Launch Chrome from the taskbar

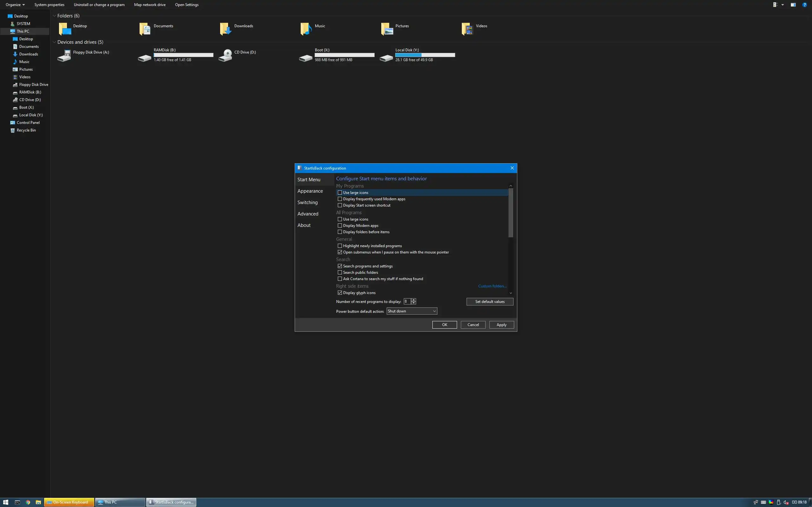pos(28,502)
